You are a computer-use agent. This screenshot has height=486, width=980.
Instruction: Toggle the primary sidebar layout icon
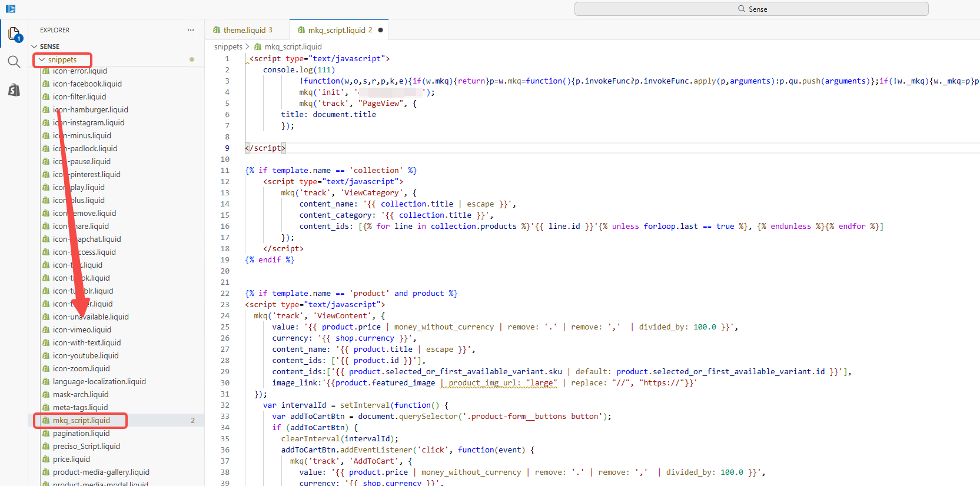[x=11, y=9]
